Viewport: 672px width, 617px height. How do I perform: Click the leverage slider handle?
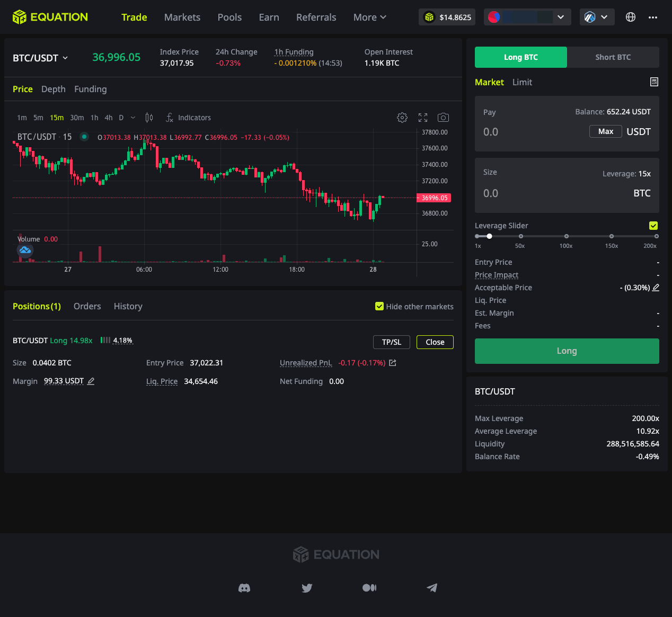point(489,236)
